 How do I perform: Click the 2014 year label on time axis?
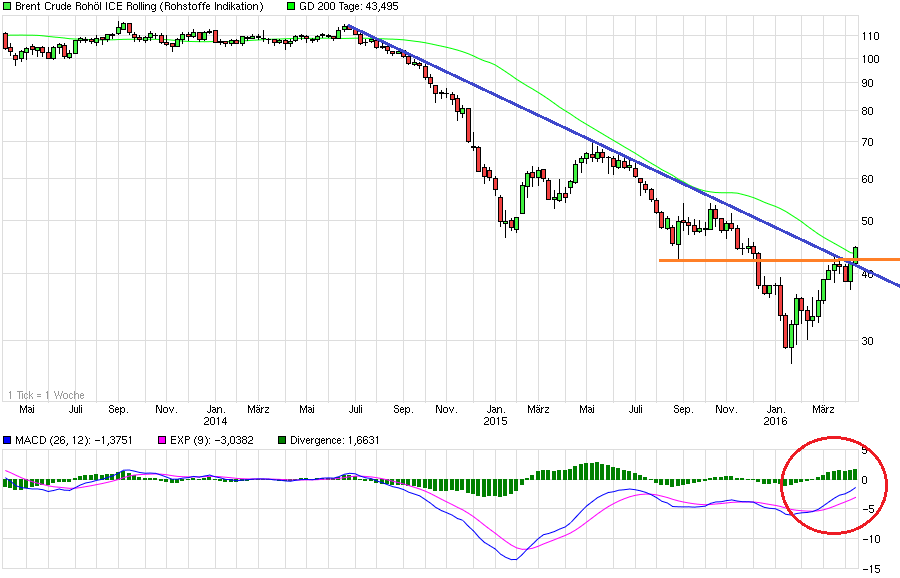pyautogui.click(x=215, y=421)
